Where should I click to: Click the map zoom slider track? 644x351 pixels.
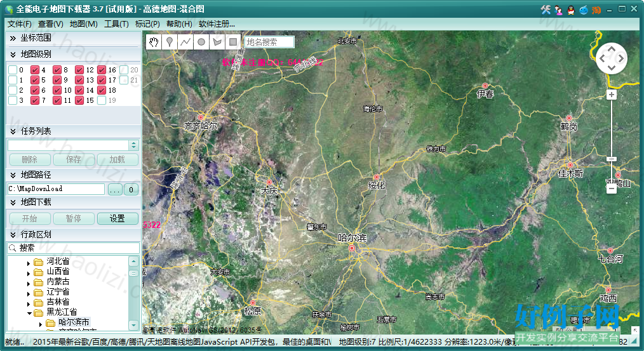(612, 142)
